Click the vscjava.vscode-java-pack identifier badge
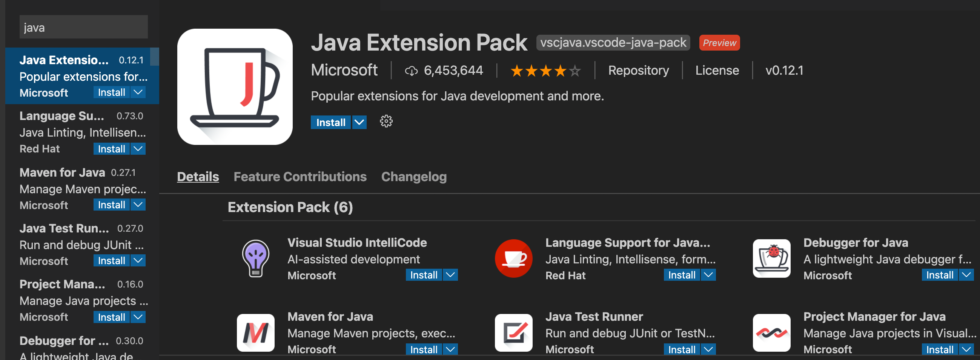 pyautogui.click(x=613, y=43)
